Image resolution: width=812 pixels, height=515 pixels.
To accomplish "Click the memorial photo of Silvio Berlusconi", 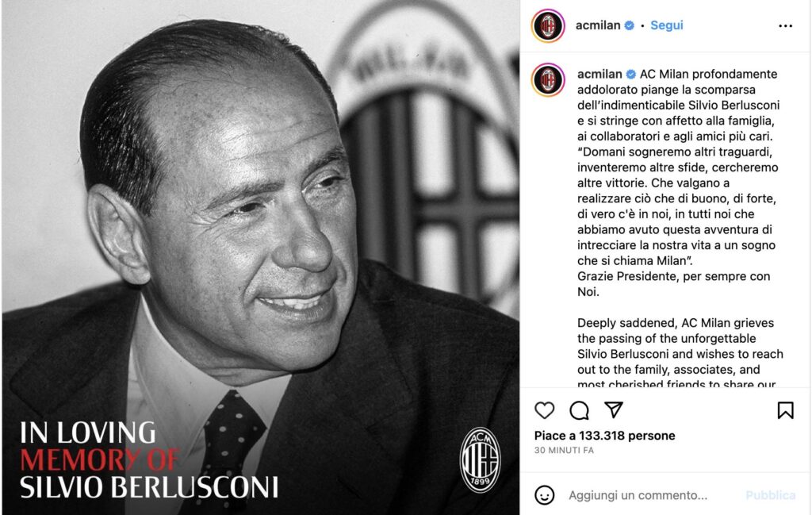I will [260, 257].
